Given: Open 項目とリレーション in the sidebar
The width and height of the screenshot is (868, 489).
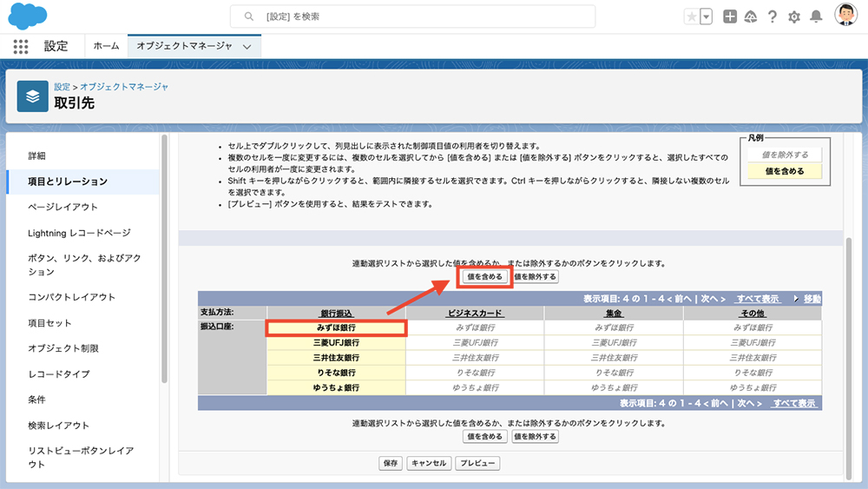Looking at the screenshot, I should point(83,182).
